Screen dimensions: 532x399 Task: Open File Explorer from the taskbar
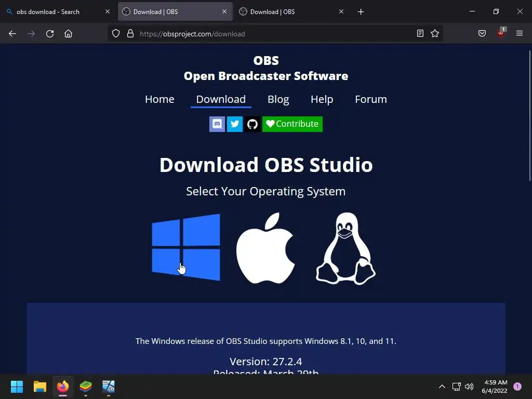pos(39,387)
